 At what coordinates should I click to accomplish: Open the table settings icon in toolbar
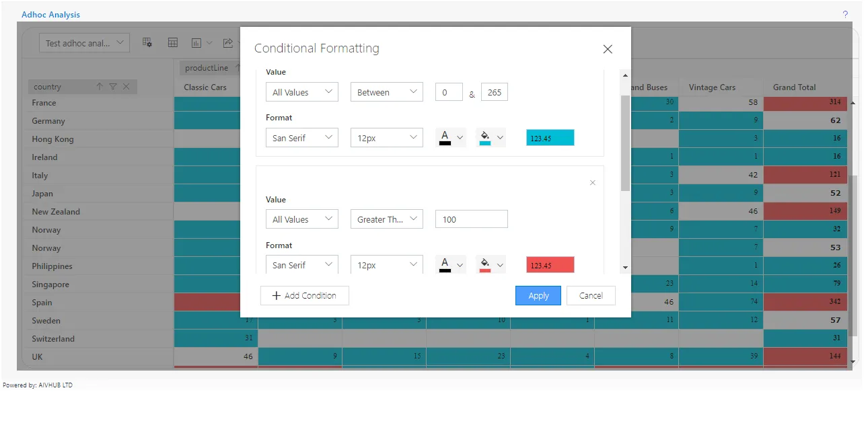tap(147, 42)
